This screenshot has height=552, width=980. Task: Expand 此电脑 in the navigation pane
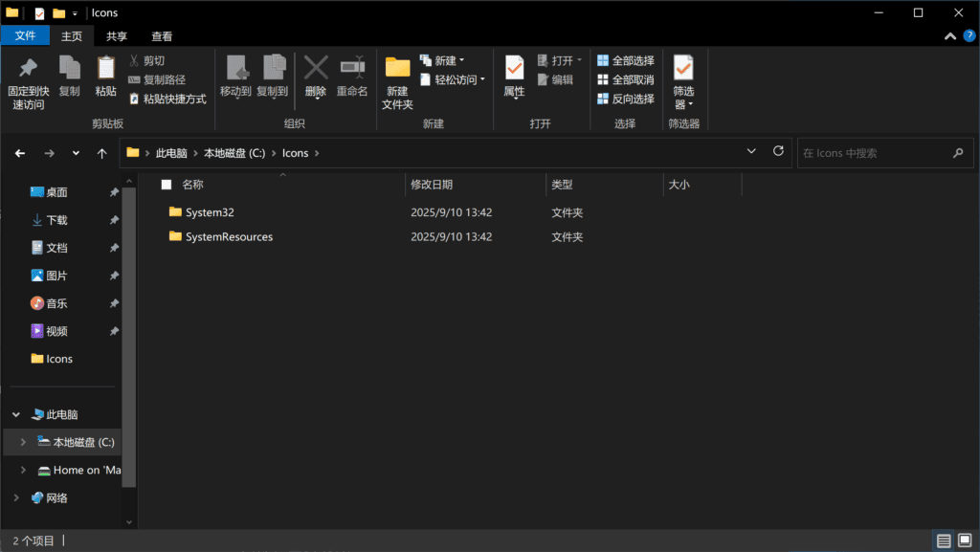(14, 413)
